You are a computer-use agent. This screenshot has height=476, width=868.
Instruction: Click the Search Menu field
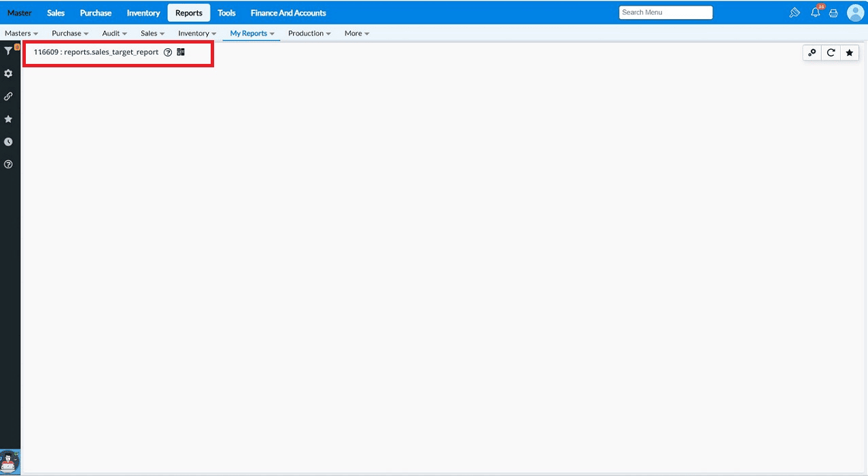pyautogui.click(x=665, y=12)
